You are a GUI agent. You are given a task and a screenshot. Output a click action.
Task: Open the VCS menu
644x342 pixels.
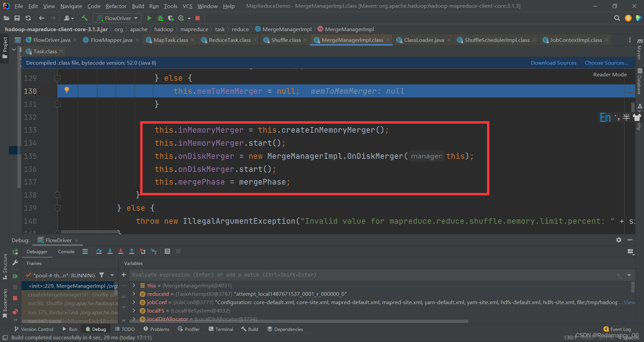187,6
